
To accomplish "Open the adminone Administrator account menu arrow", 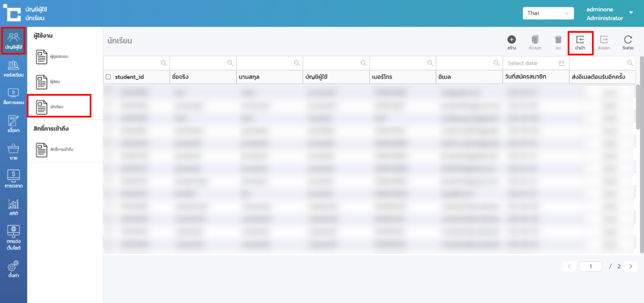I will pyautogui.click(x=631, y=13).
